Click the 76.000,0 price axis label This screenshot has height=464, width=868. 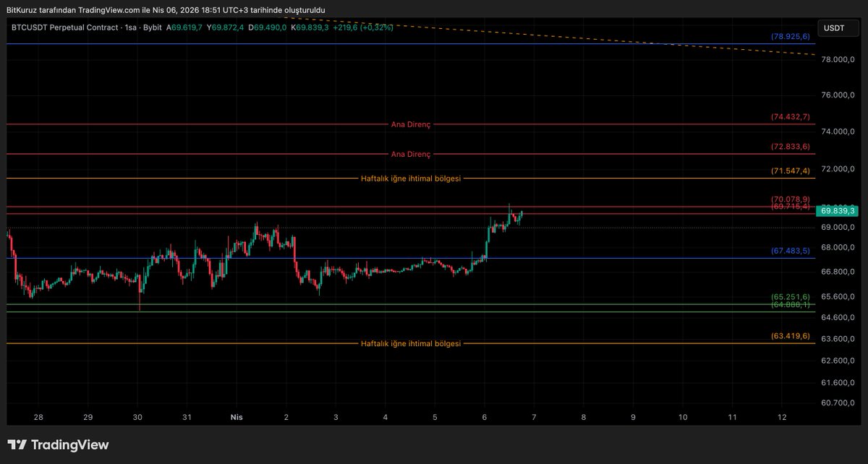tap(839, 95)
